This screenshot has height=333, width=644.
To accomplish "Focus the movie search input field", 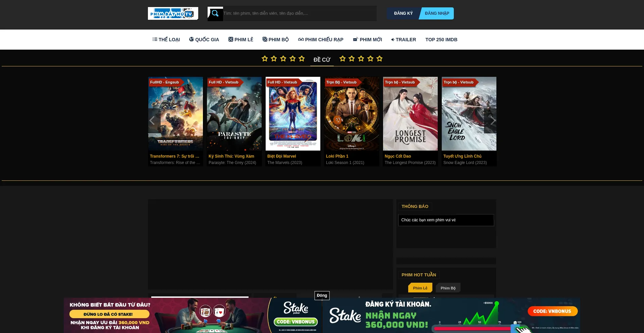I will tap(299, 13).
